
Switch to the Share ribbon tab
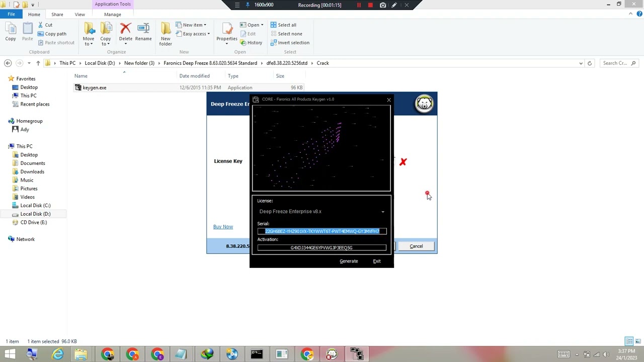57,15
